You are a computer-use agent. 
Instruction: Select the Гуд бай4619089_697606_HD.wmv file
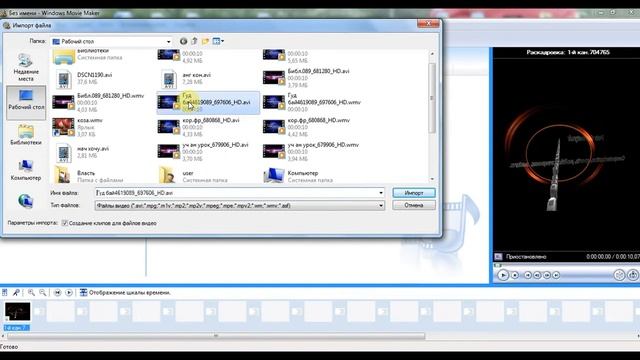tap(312, 102)
